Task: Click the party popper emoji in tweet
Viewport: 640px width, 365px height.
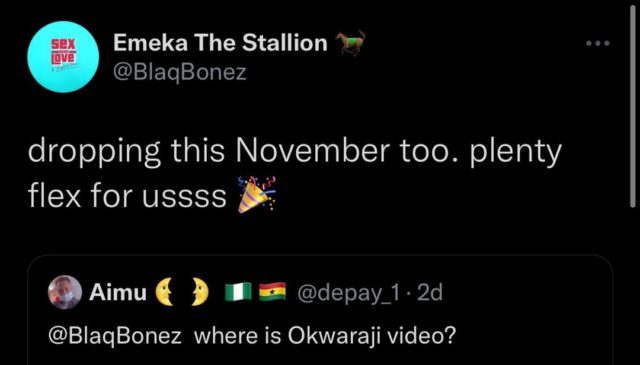Action: tap(257, 195)
